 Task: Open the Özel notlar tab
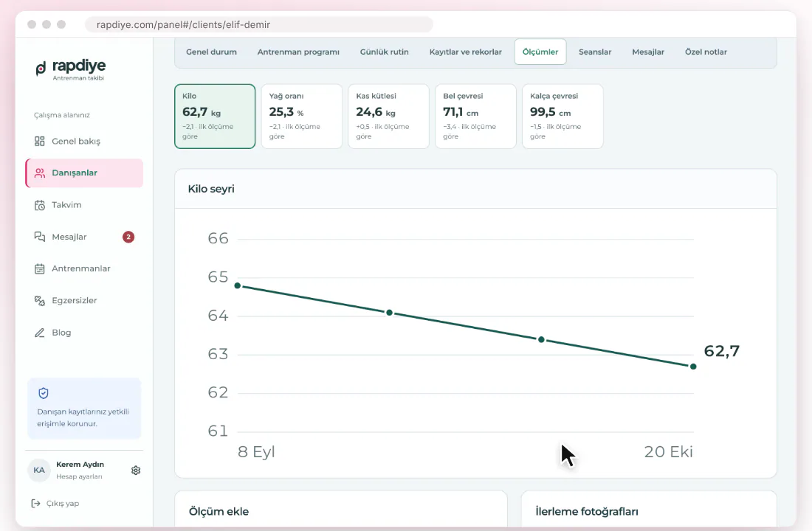coord(706,52)
